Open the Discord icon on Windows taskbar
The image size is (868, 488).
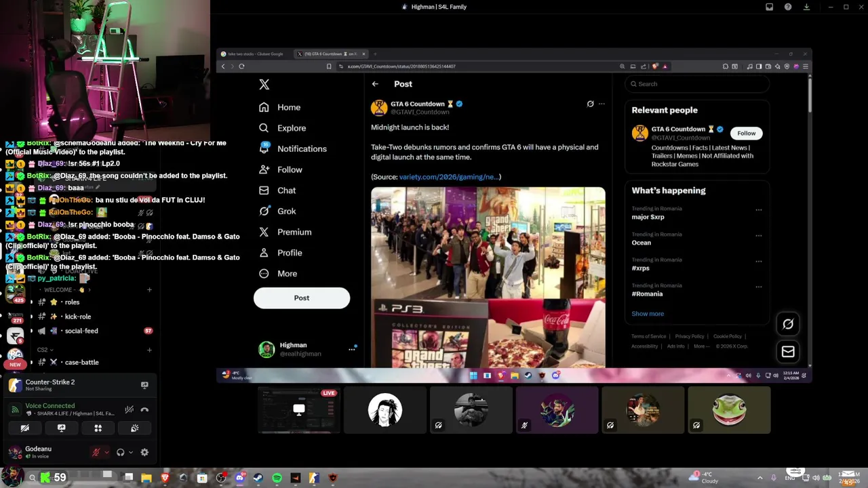239,478
